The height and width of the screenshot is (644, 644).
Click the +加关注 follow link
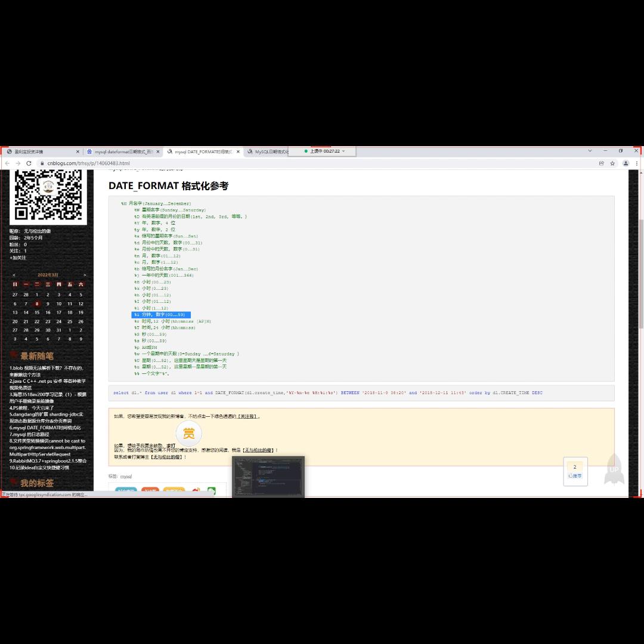[x=18, y=258]
